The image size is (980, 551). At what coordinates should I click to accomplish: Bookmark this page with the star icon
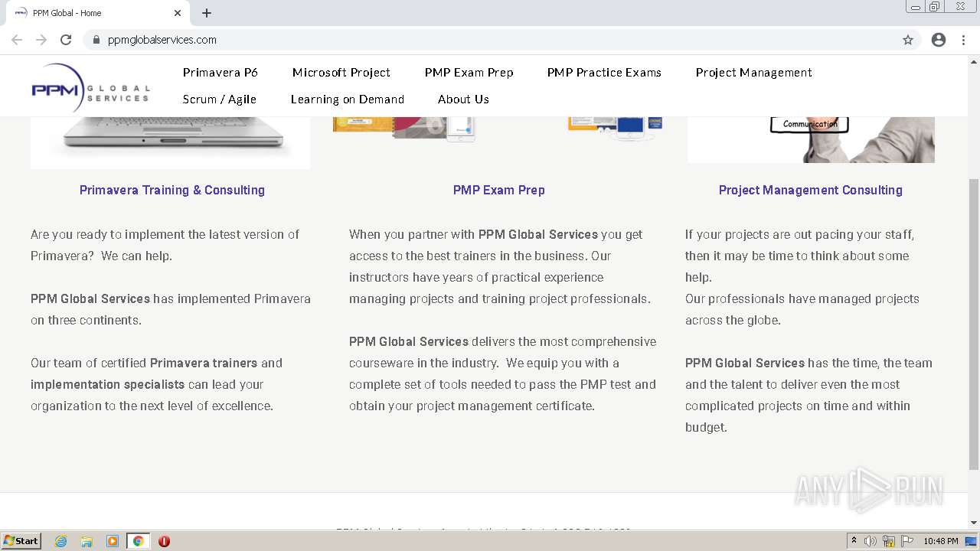(908, 40)
